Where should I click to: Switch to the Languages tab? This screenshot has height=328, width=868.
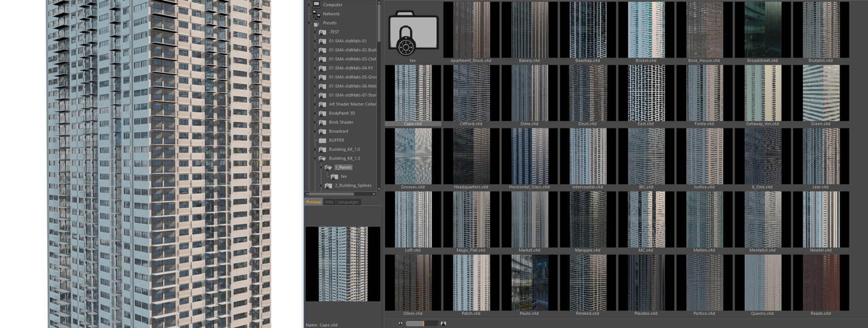(348, 202)
